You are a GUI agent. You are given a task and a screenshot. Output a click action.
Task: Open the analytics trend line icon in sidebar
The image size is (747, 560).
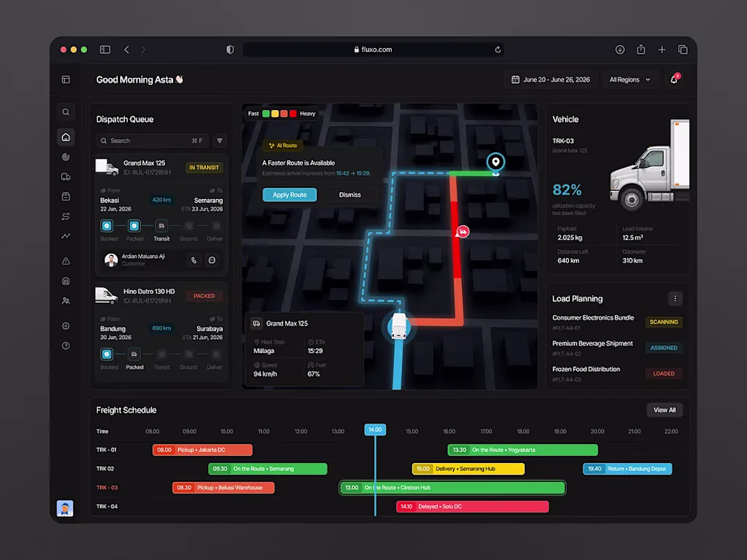66,236
